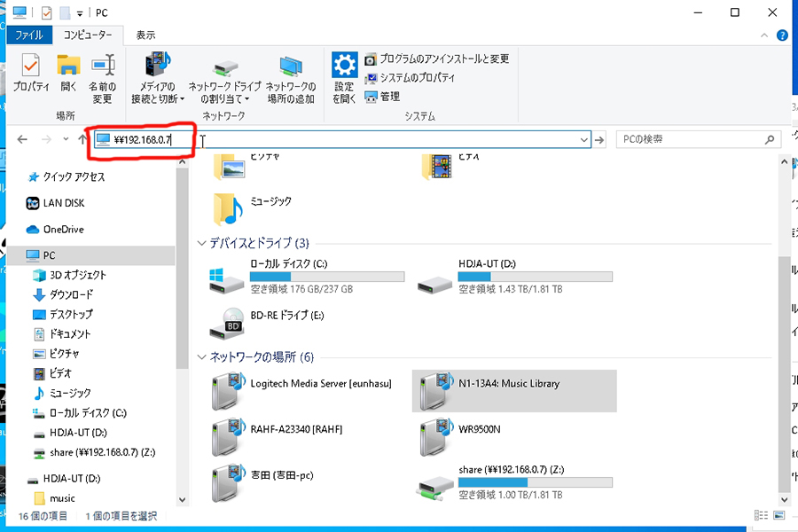Select OneDrive in the navigation pane
The width and height of the screenshot is (798, 532).
click(63, 229)
